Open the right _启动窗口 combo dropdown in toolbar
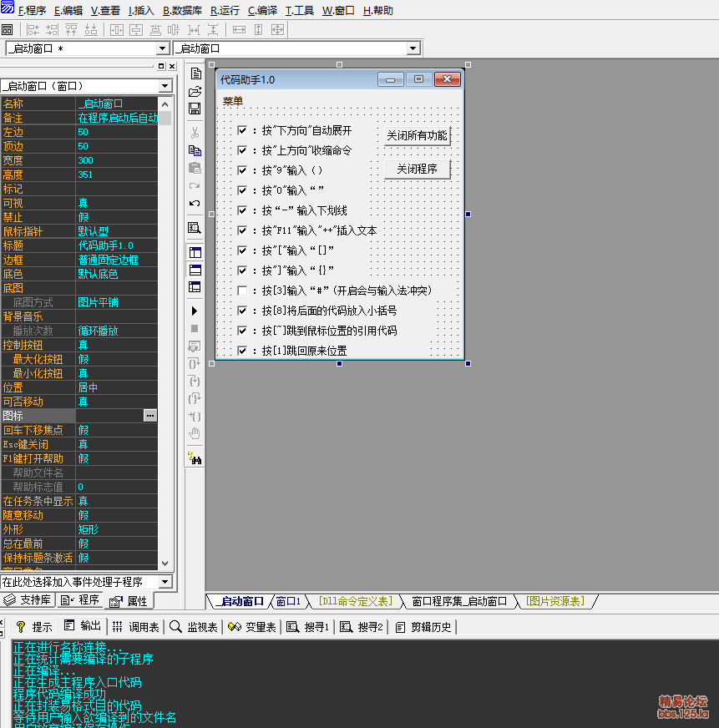Viewport: 719px width, 728px height. point(413,48)
